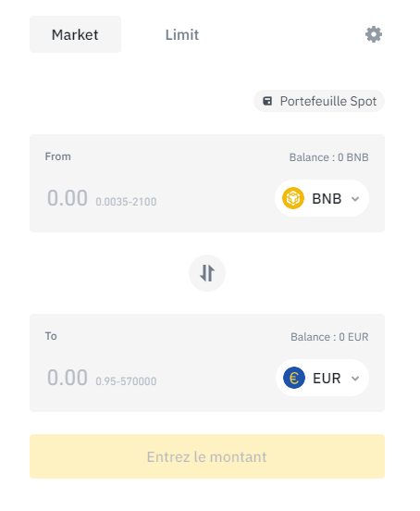Viewport: 420px width, 511px height.
Task: Click the Entrez le montant button
Action: pyautogui.click(x=207, y=456)
